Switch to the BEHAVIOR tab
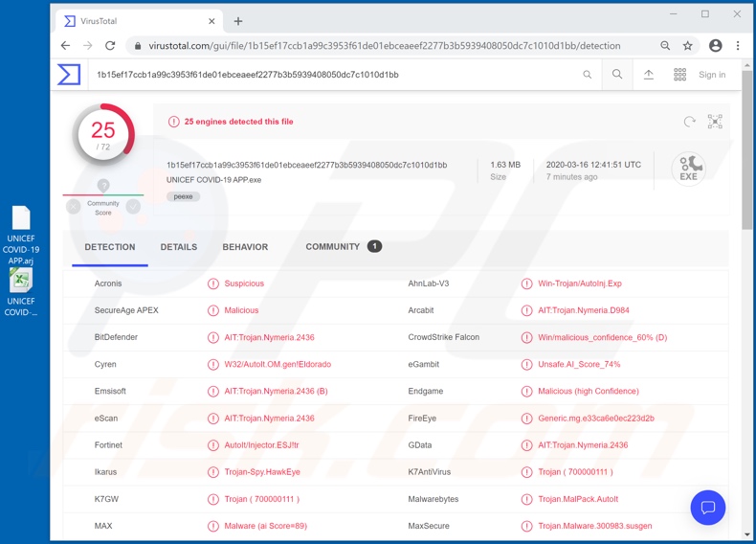This screenshot has width=756, height=544. click(x=245, y=247)
